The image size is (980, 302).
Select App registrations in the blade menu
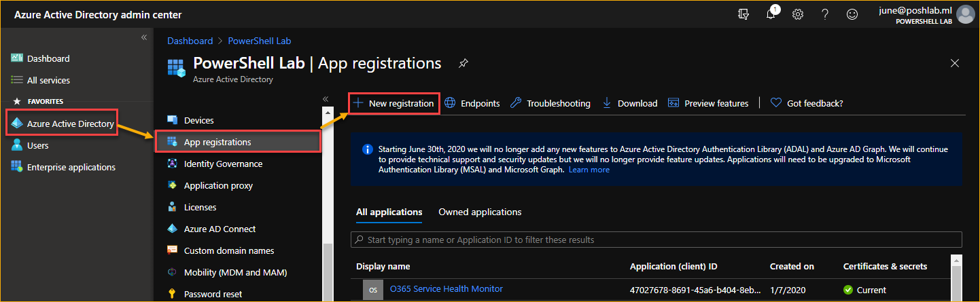[238, 142]
